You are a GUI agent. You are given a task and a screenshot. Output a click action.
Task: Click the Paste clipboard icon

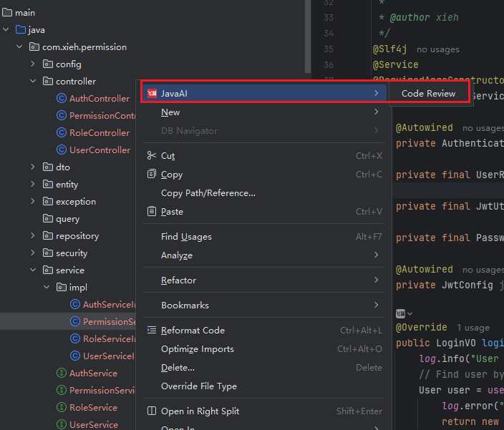point(151,212)
